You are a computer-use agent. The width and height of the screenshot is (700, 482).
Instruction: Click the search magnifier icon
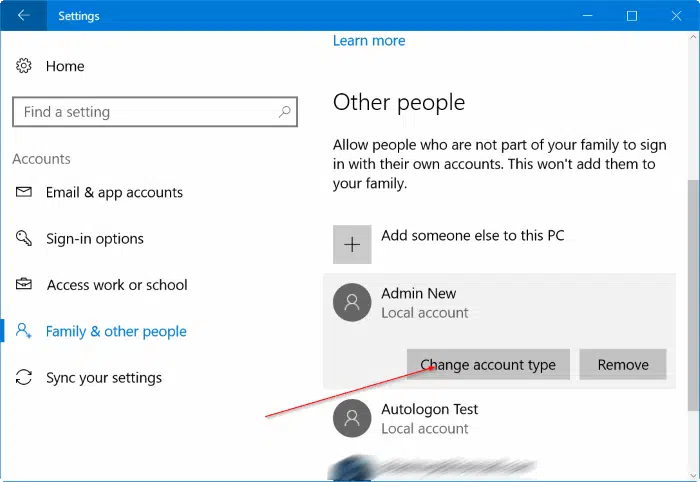click(284, 112)
